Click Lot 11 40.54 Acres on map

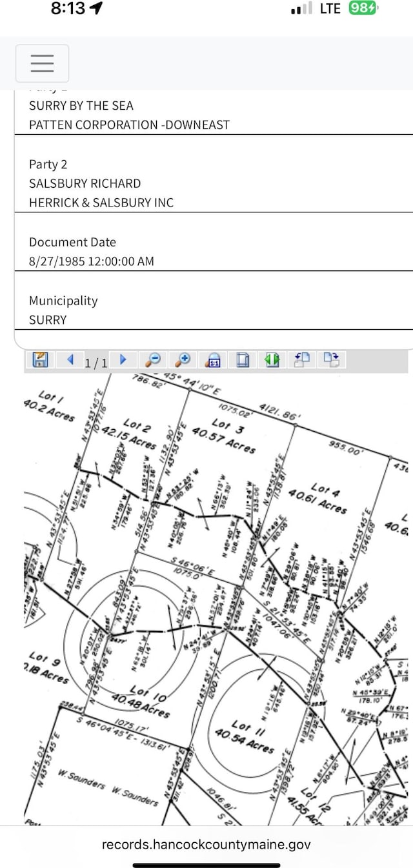click(244, 736)
